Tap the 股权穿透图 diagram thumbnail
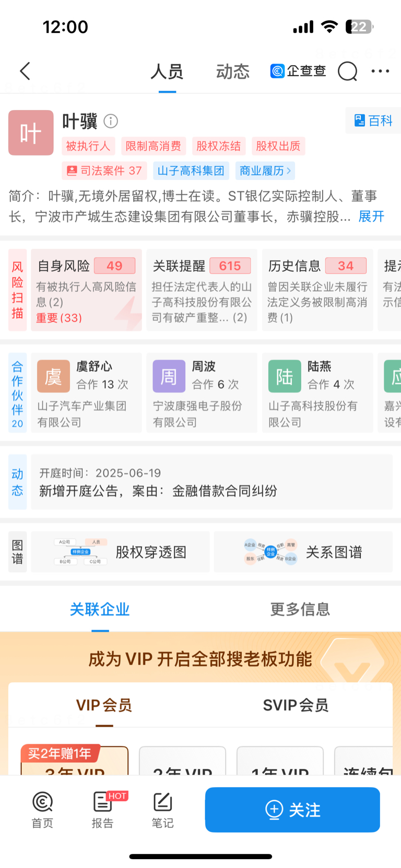 coord(80,552)
